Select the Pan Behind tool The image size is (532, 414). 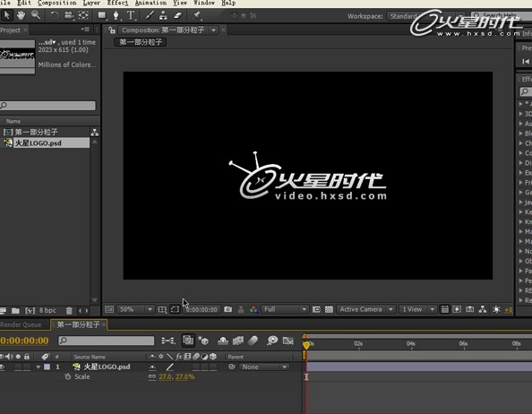[x=83, y=15]
